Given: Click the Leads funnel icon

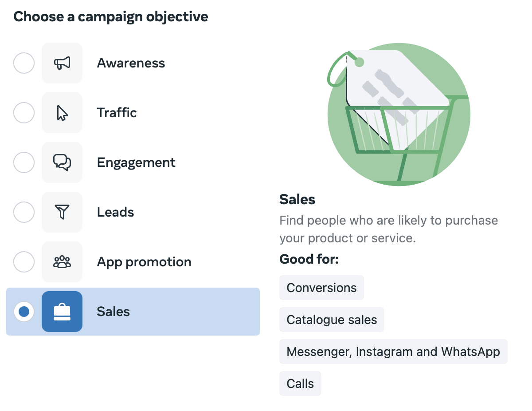Looking at the screenshot, I should coord(62,212).
